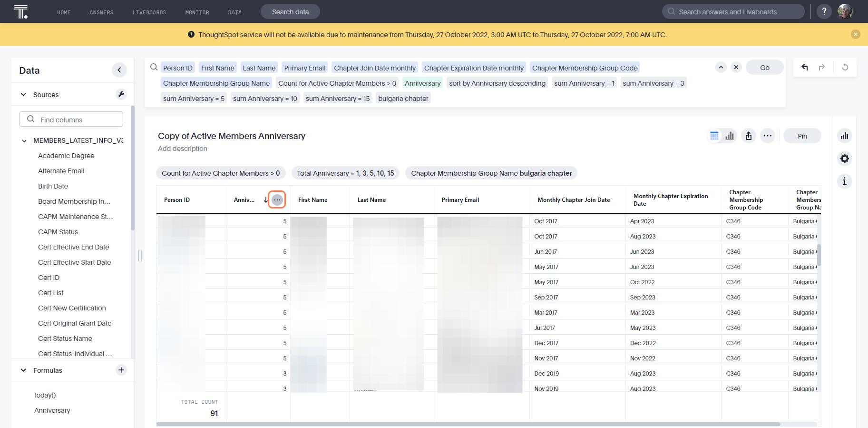The image size is (868, 428).
Task: Go to the Home tab
Action: [64, 12]
